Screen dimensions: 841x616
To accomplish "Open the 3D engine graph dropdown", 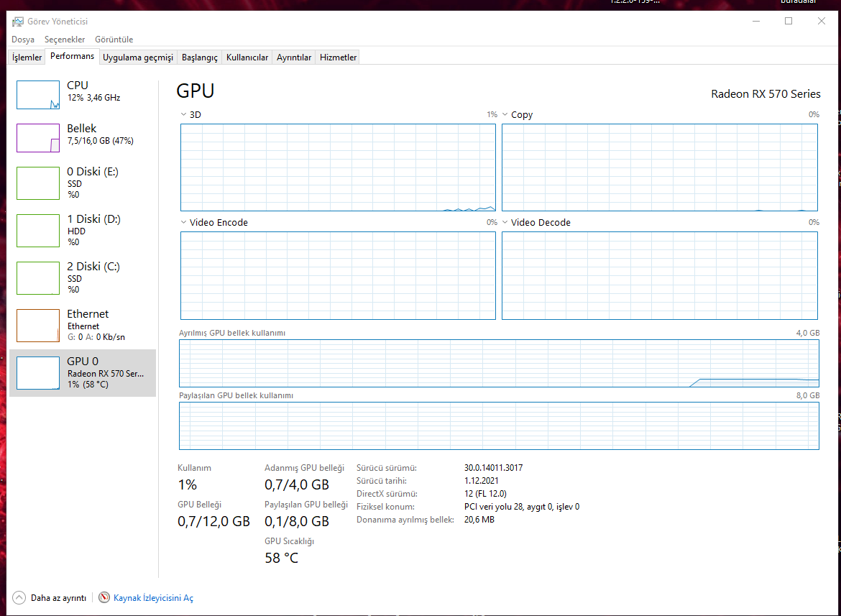I will pyautogui.click(x=183, y=115).
